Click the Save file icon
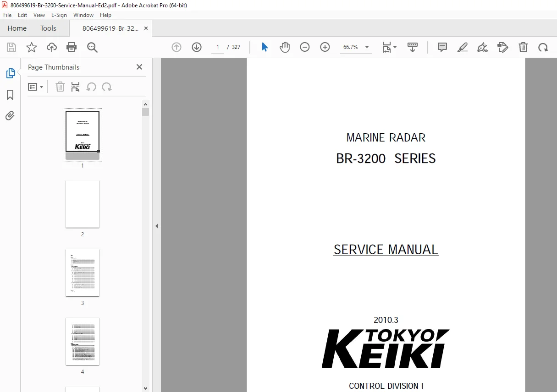 11,47
